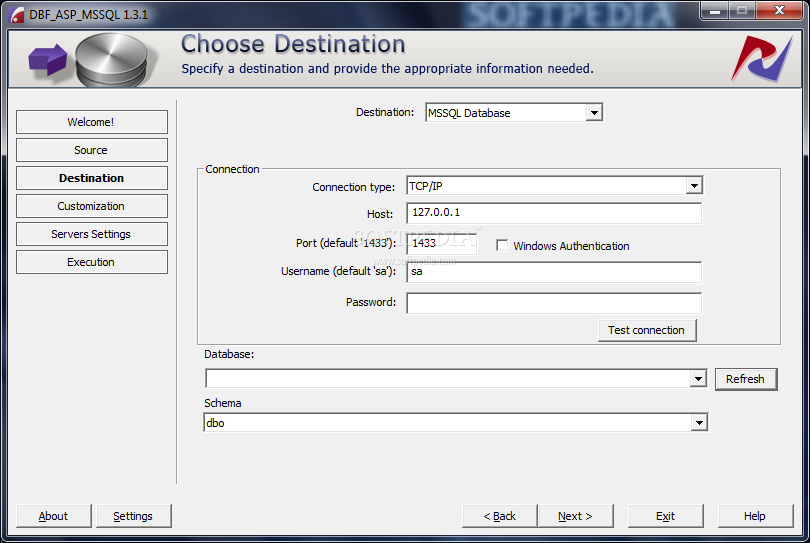The width and height of the screenshot is (810, 543).
Task: Click the 'Choose Destination' heading text
Action: [x=293, y=44]
